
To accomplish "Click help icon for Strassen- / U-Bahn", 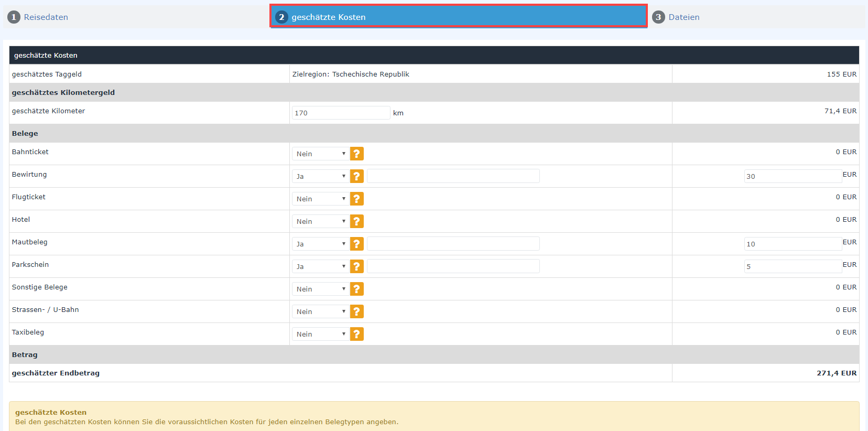I will (356, 311).
